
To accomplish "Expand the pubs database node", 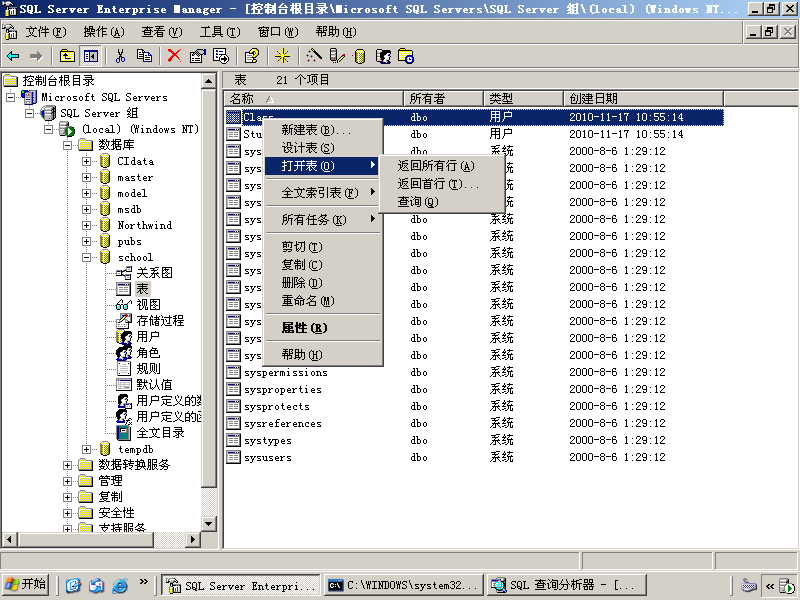I will point(87,241).
